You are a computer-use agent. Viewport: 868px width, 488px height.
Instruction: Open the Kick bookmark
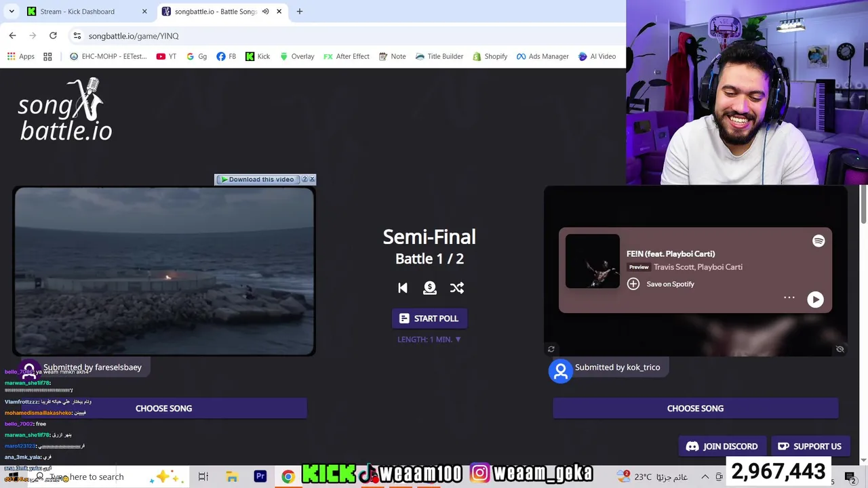[258, 56]
